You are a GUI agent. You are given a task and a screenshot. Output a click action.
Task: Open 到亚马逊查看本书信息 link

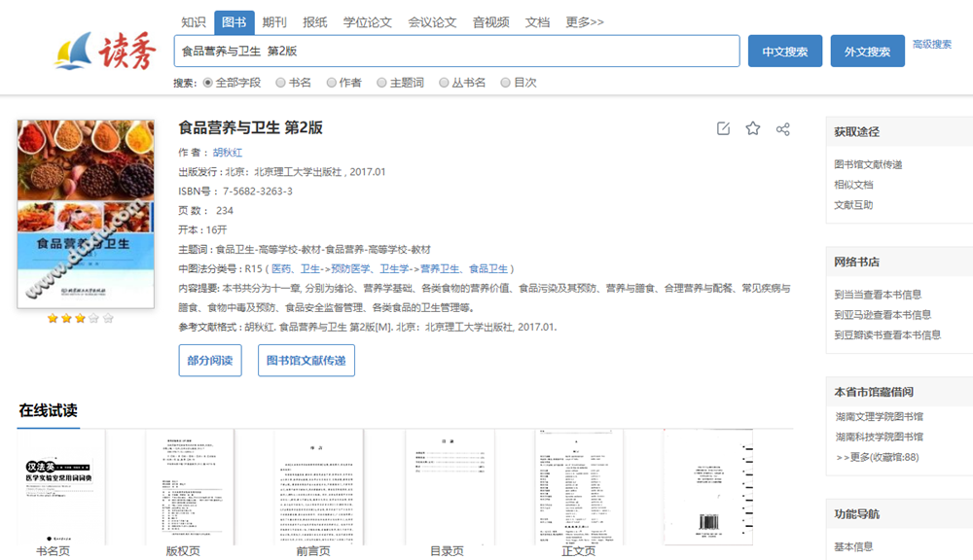883,315
